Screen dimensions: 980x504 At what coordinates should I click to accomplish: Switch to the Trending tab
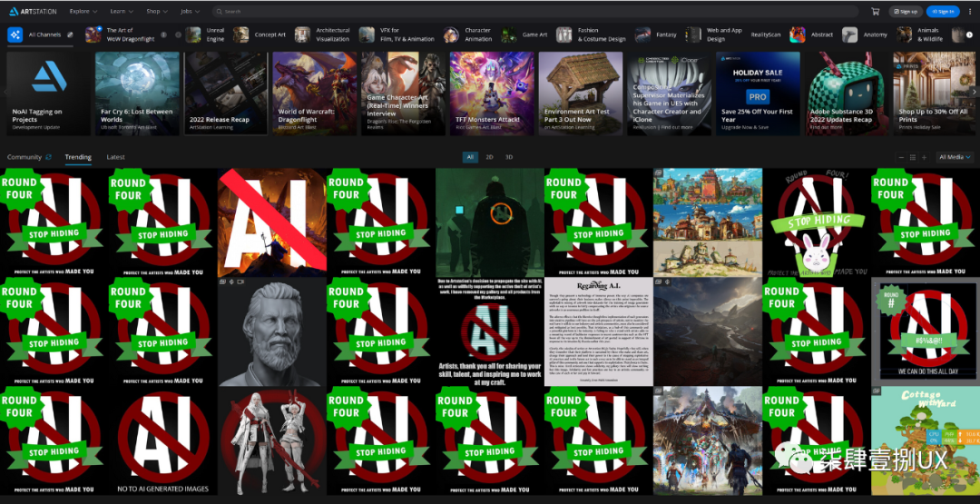(x=78, y=157)
